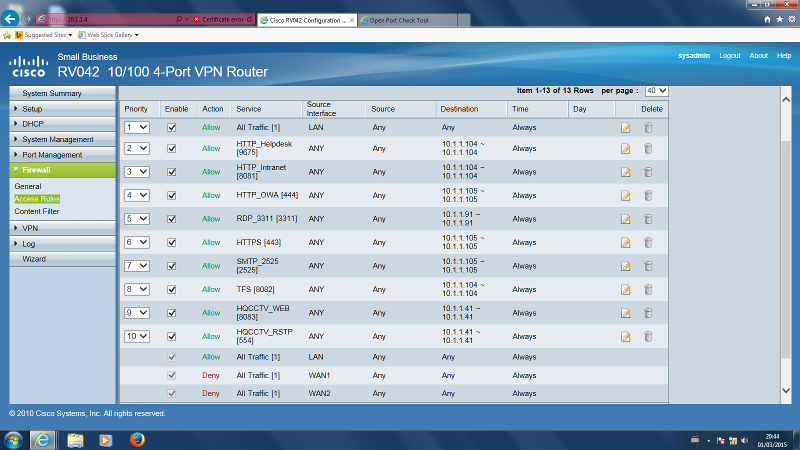Expand the Setup menu
The height and width of the screenshot is (450, 800).
point(62,109)
